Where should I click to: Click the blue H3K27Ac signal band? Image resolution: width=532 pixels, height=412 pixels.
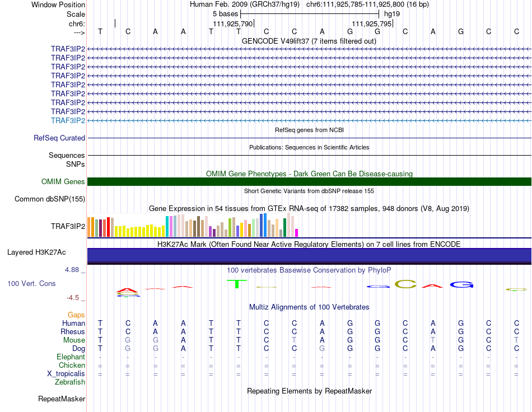coord(309,255)
